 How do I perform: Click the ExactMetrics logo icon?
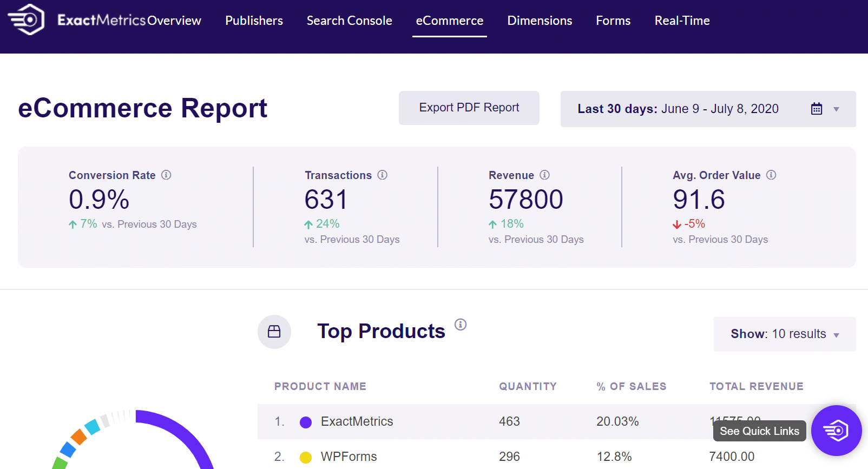coord(25,20)
